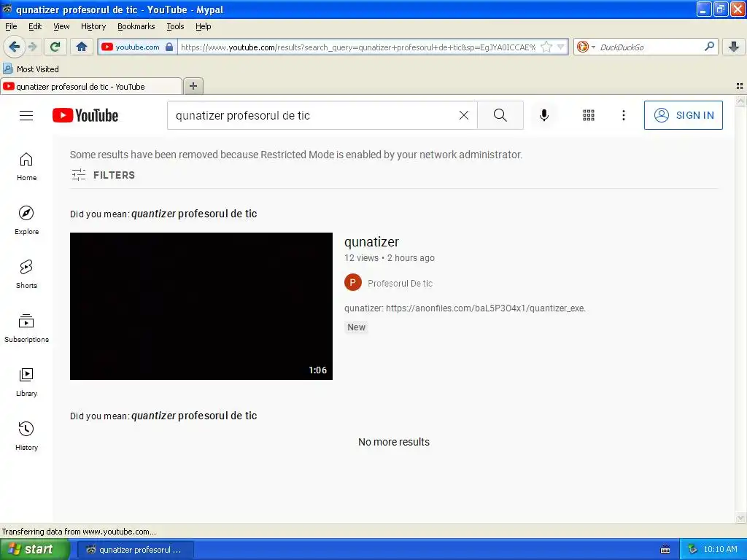Viewport: 747px width, 560px height.
Task: Open History in YouTube sidebar
Action: (x=26, y=436)
